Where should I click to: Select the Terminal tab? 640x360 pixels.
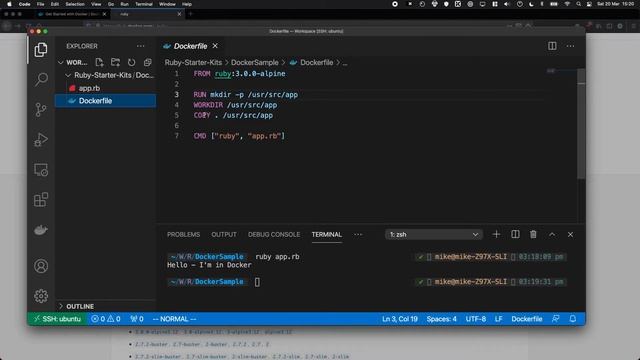click(327, 234)
